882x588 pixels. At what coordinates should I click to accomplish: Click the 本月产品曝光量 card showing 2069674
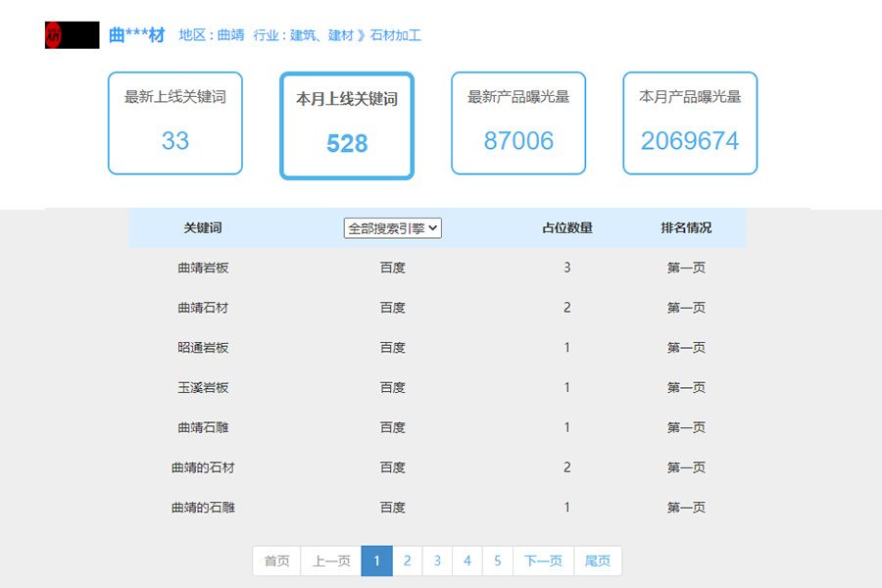(x=690, y=122)
